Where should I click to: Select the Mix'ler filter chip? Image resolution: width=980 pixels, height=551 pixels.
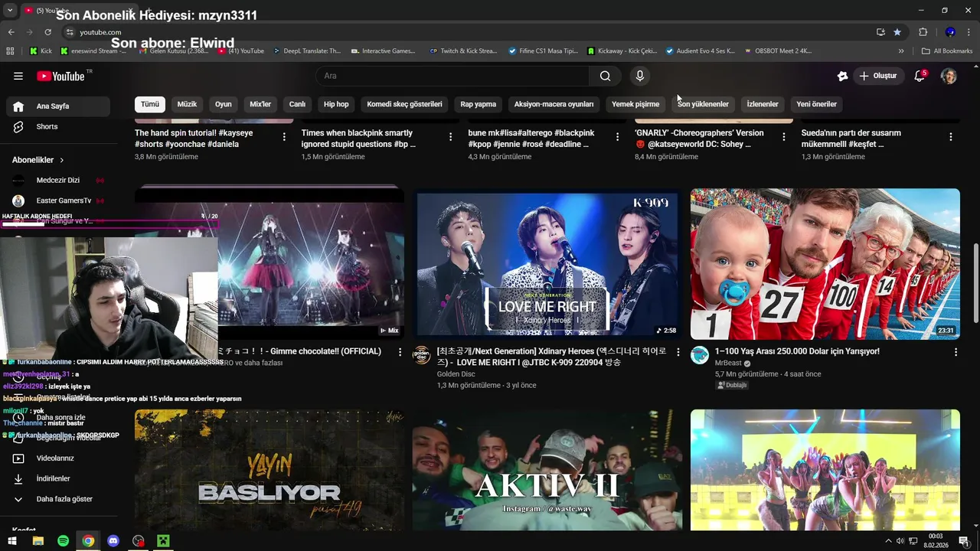point(260,104)
